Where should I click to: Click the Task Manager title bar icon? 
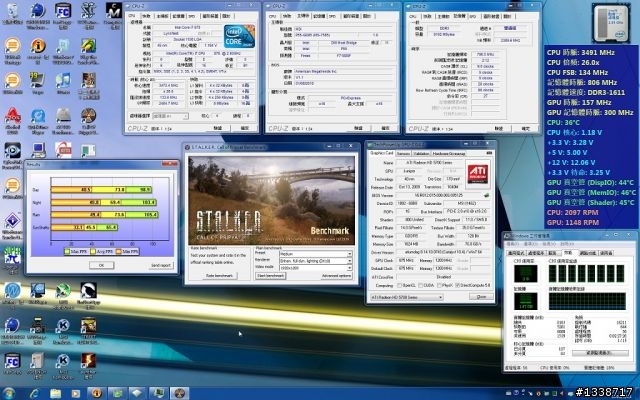click(x=508, y=236)
